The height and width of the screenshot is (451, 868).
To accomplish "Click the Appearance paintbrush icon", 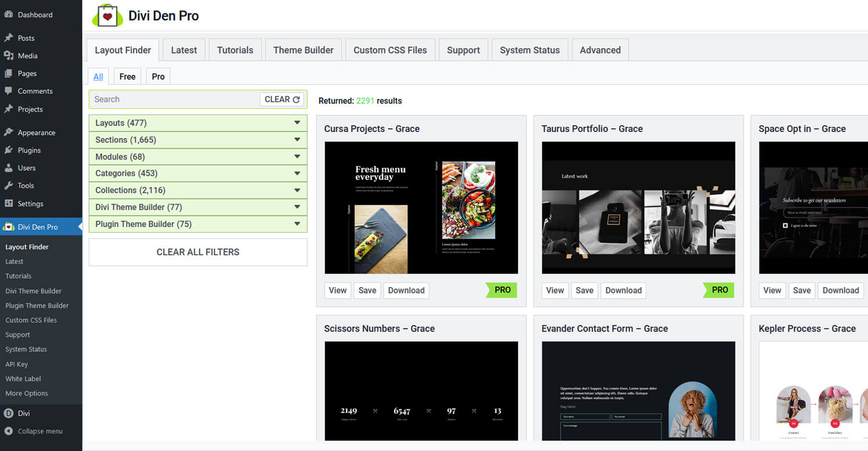I will click(x=9, y=133).
